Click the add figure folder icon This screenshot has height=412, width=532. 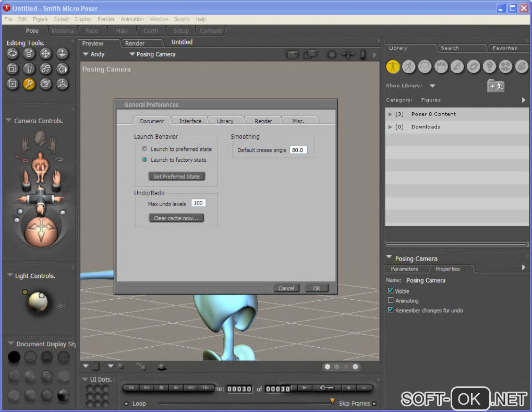495,86
